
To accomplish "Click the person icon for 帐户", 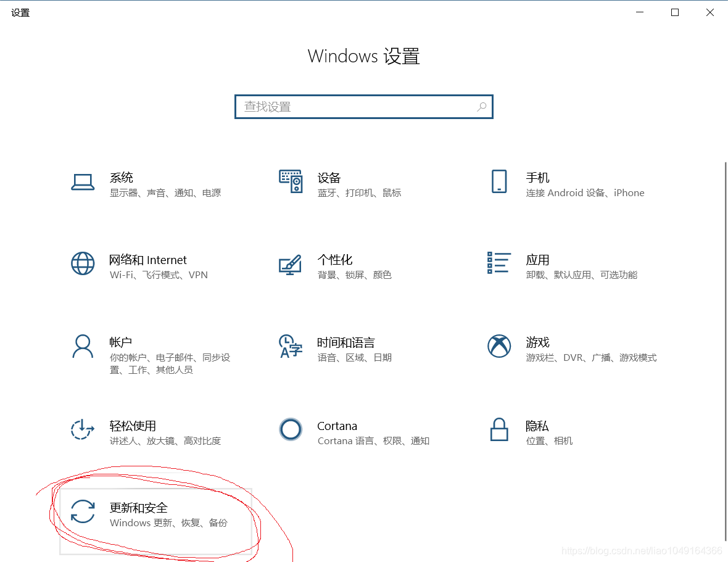I will (83, 346).
